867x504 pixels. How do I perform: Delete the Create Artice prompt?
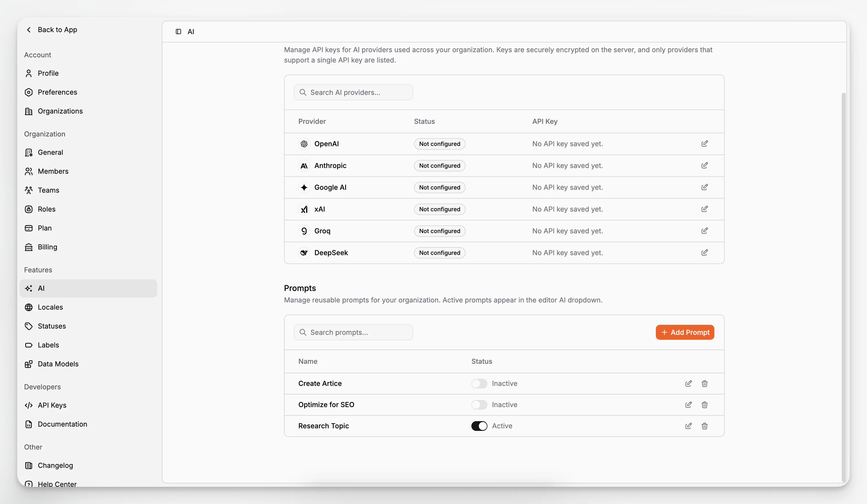point(704,383)
